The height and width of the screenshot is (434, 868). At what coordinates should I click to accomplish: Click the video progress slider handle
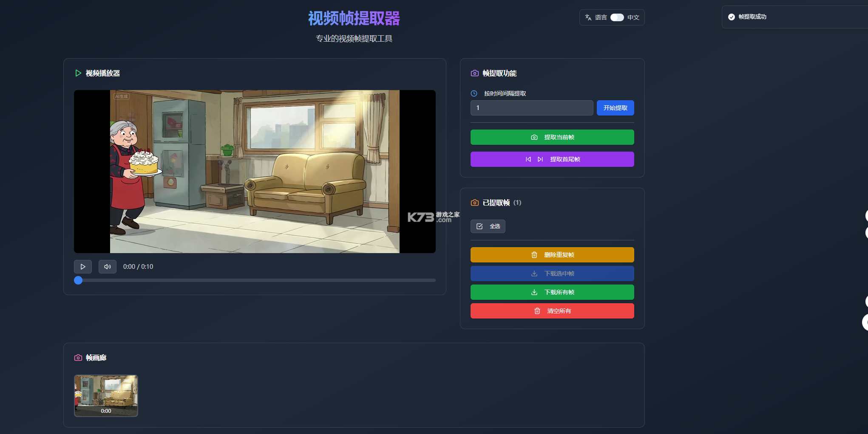pos(78,280)
